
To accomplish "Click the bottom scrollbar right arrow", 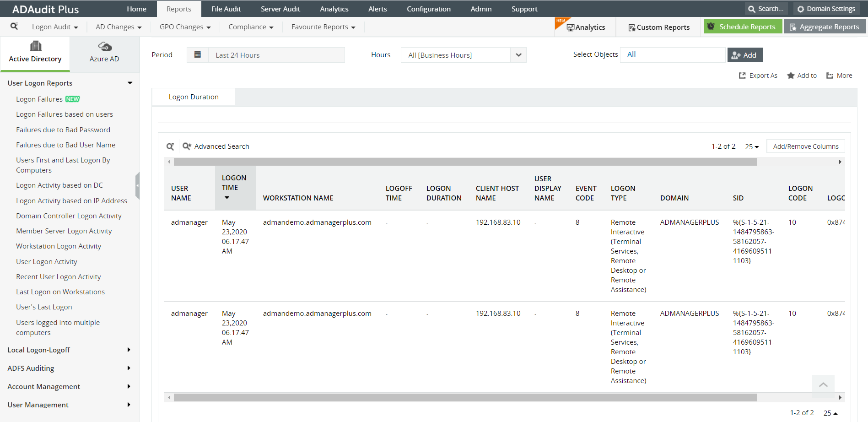I will click(x=840, y=398).
